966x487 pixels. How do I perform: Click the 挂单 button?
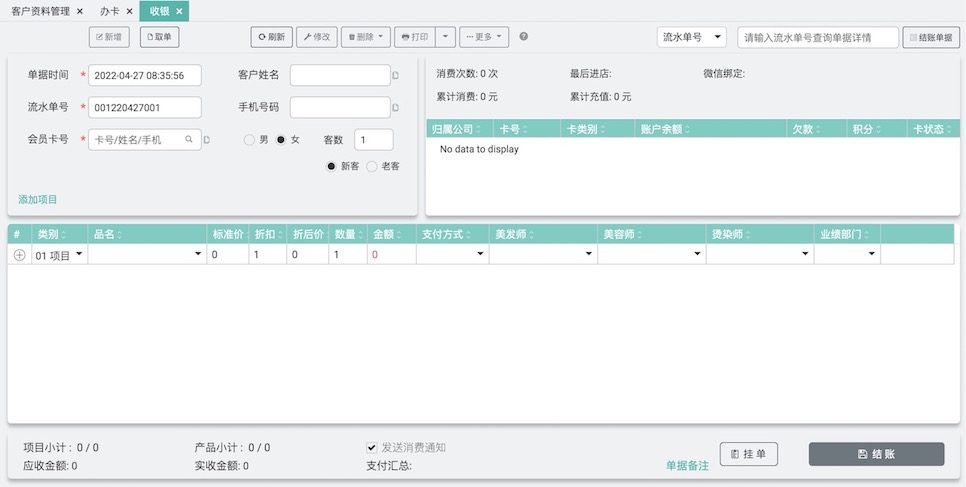[749, 454]
